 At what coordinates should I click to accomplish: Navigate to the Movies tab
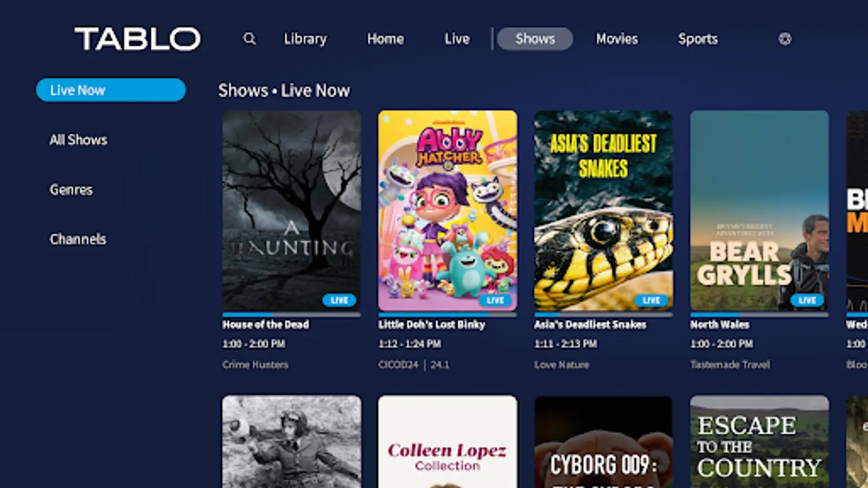click(x=617, y=39)
